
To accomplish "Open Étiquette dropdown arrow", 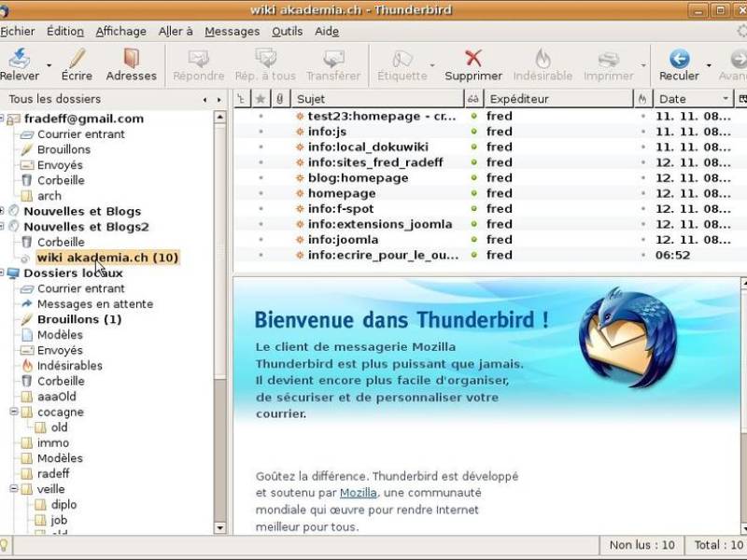I will 432,65.
